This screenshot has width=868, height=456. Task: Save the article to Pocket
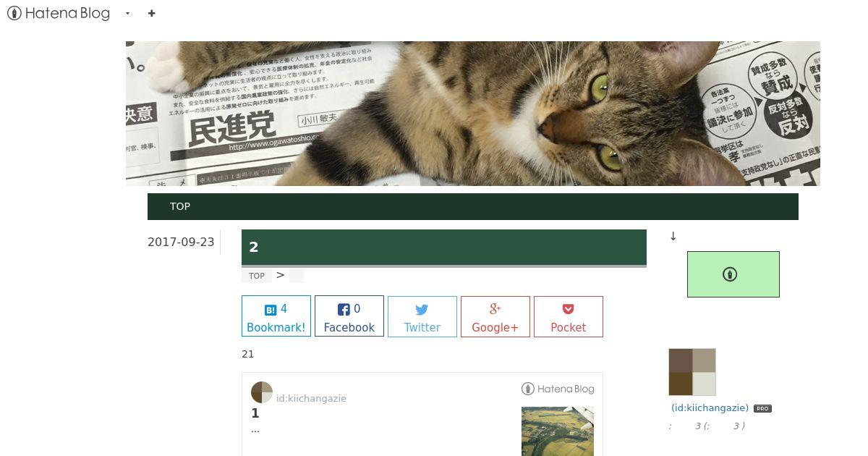[x=569, y=316]
